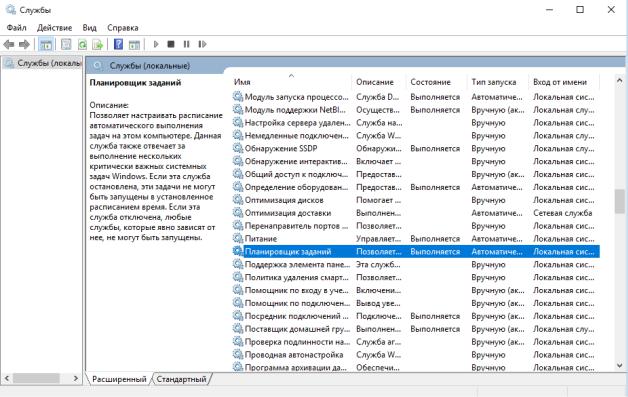Click the gear icon of Обнаружение SSDP

click(x=238, y=148)
